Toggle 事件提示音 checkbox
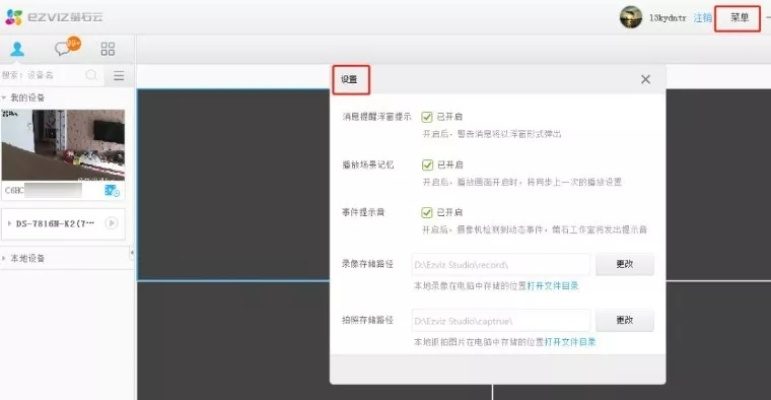This screenshot has height=400, width=771. (x=427, y=213)
